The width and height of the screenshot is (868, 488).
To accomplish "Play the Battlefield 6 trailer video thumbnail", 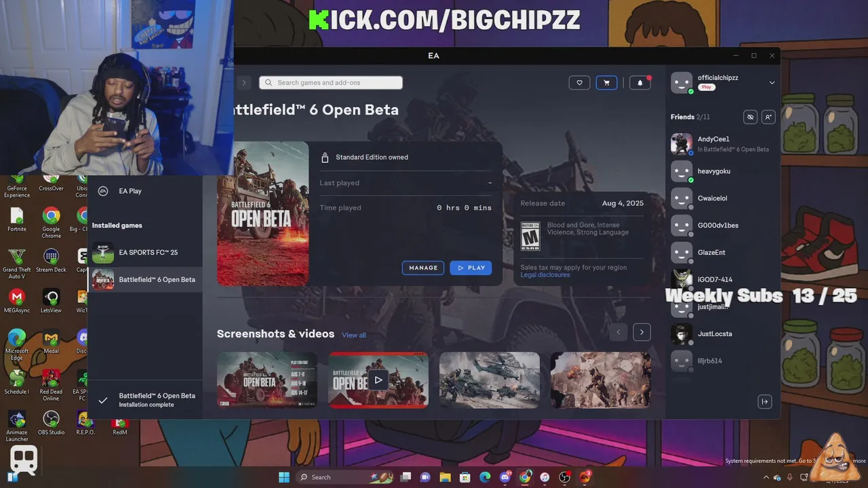I will [378, 380].
